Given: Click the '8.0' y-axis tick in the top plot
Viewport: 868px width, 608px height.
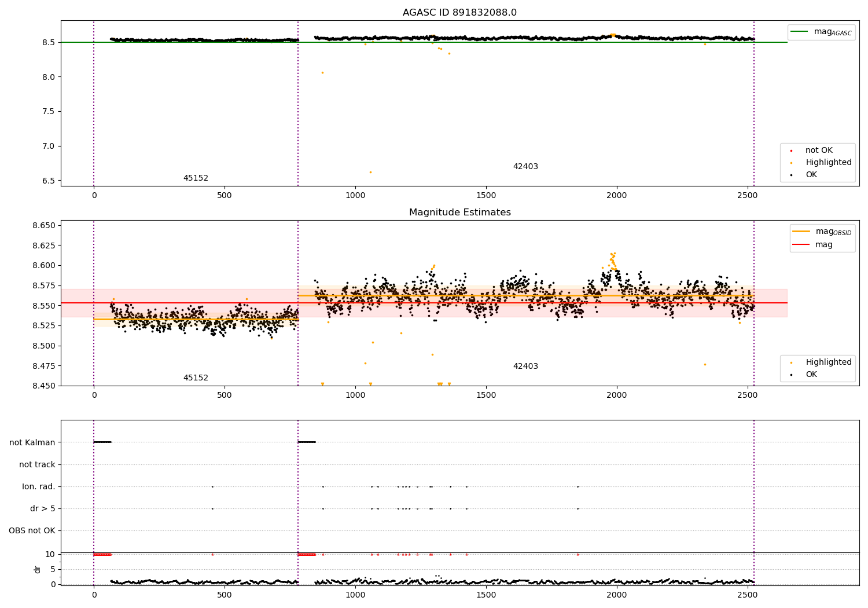Looking at the screenshot, I should coord(49,77).
